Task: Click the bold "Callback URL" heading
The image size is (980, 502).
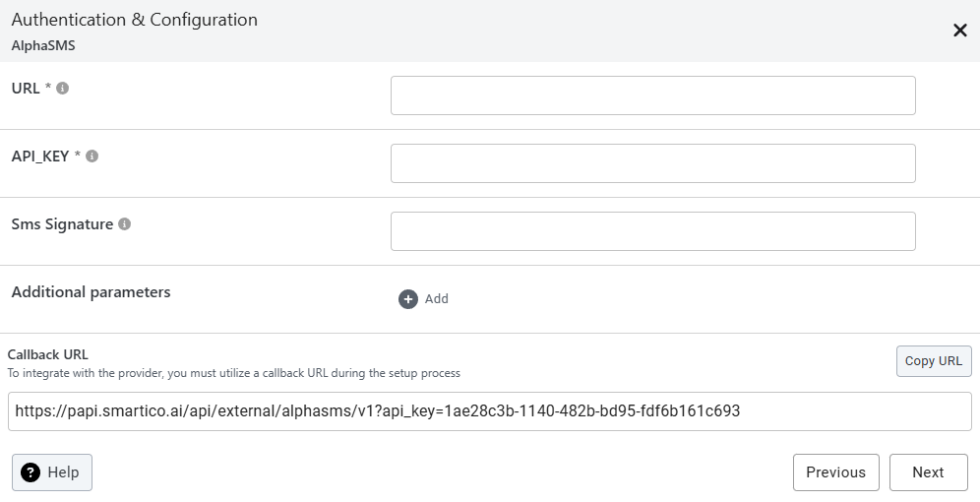Action: tap(48, 354)
